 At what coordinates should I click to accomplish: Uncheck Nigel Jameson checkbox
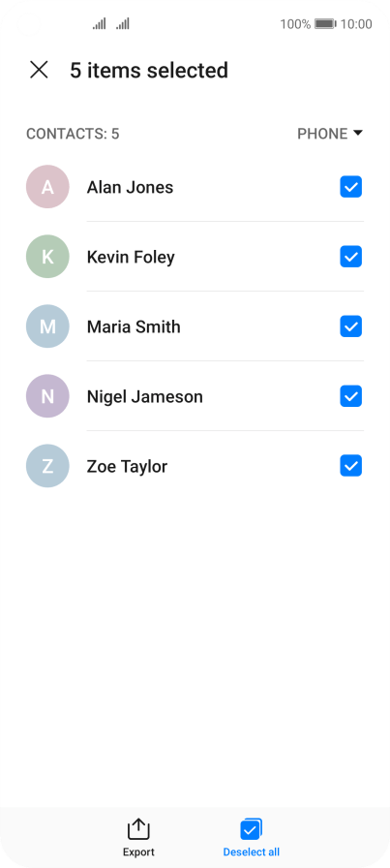coord(350,396)
